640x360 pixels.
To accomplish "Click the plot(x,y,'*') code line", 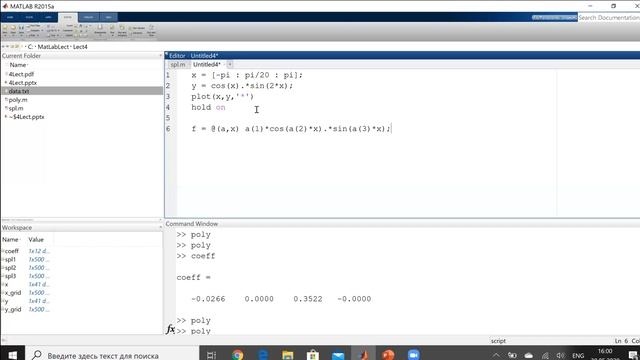I will pyautogui.click(x=222, y=96).
